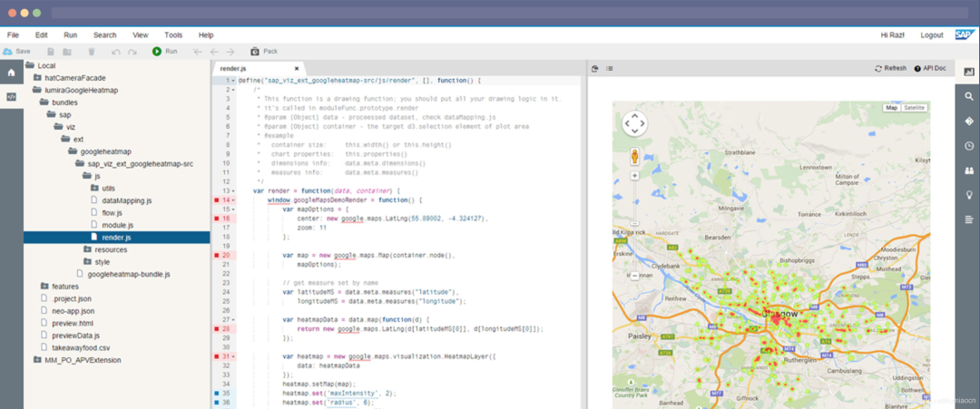The width and height of the screenshot is (980, 409).
Task: Open the Tools menu
Action: [x=173, y=35]
